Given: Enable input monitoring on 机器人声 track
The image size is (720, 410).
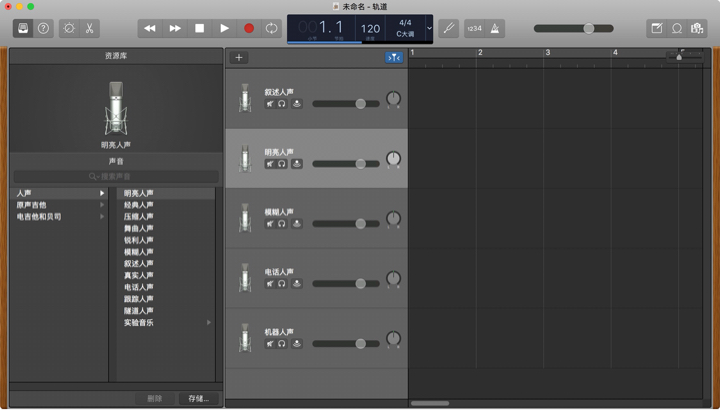Looking at the screenshot, I should pyautogui.click(x=297, y=343).
